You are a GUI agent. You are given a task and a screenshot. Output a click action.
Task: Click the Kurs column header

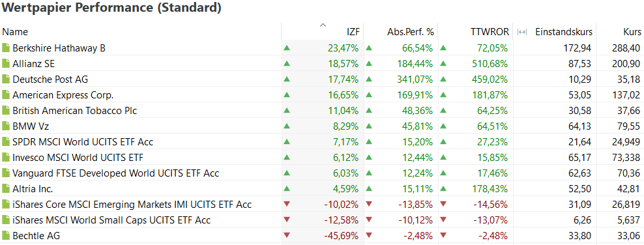coord(632,32)
